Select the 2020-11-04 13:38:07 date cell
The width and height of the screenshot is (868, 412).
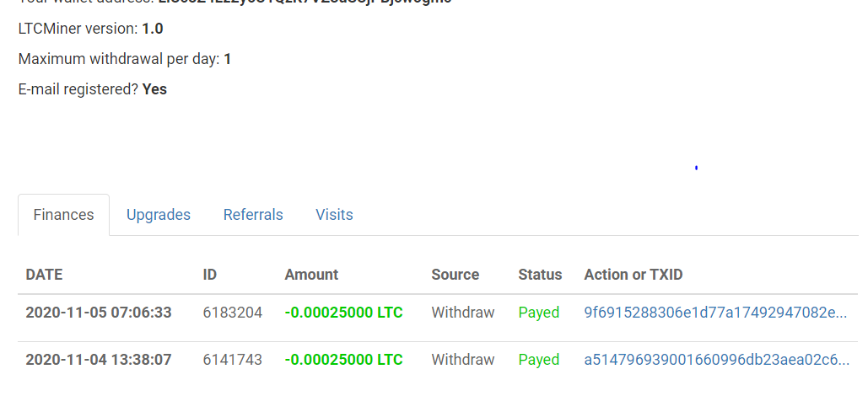coord(99,360)
